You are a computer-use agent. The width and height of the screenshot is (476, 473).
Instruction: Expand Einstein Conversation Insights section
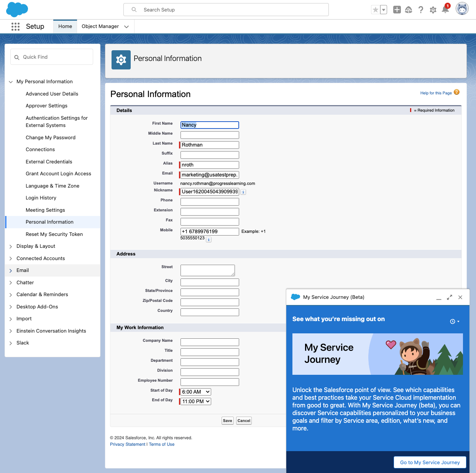tap(11, 331)
